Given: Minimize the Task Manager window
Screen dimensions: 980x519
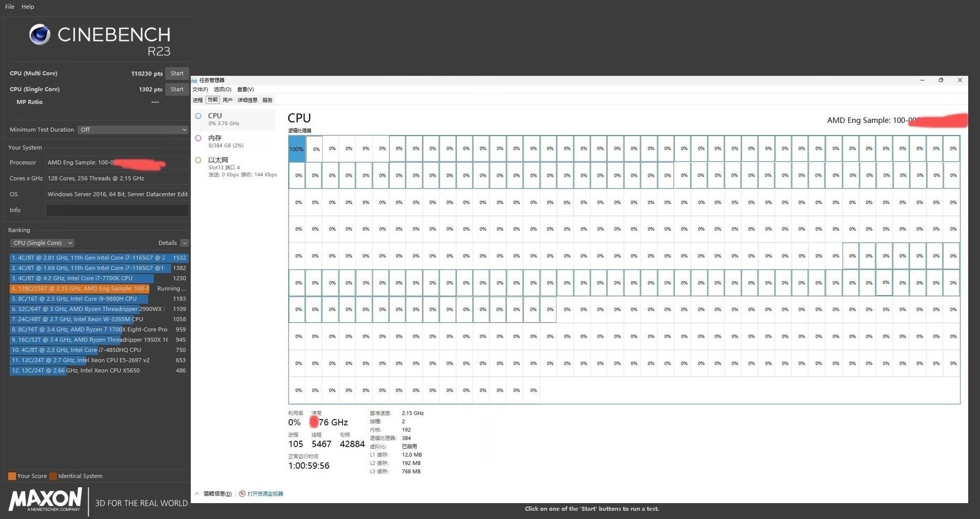Looking at the screenshot, I should pos(922,80).
